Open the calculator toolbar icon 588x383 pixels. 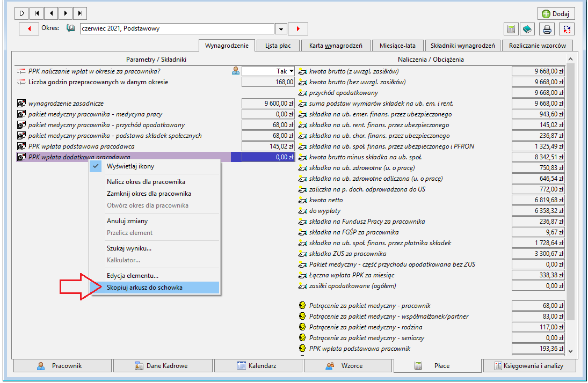pos(511,29)
